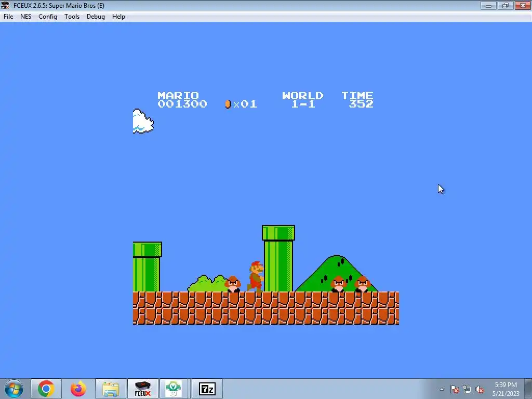Viewport: 532px width, 399px height.
Task: Click the WORLD 1-1 label
Action: pos(303,100)
